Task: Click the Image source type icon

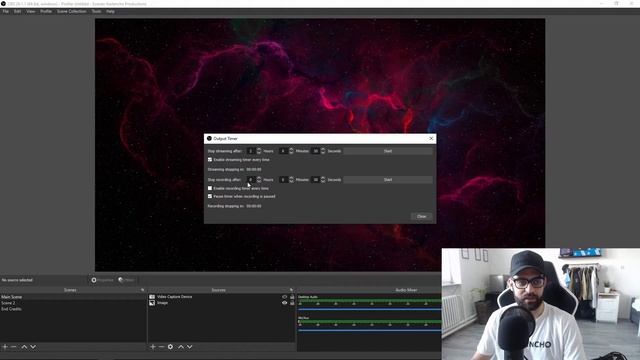Action: (x=152, y=303)
